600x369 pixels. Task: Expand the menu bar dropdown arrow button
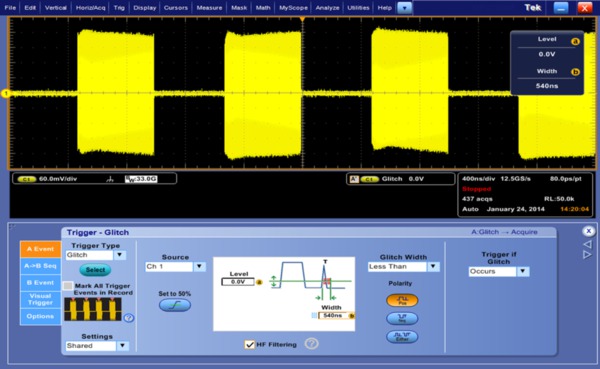pyautogui.click(x=404, y=8)
